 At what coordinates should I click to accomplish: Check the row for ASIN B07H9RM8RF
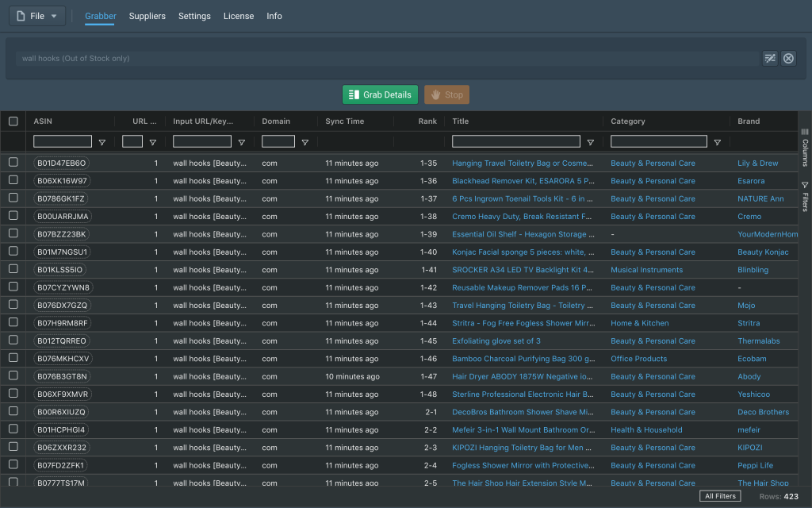[x=13, y=322]
